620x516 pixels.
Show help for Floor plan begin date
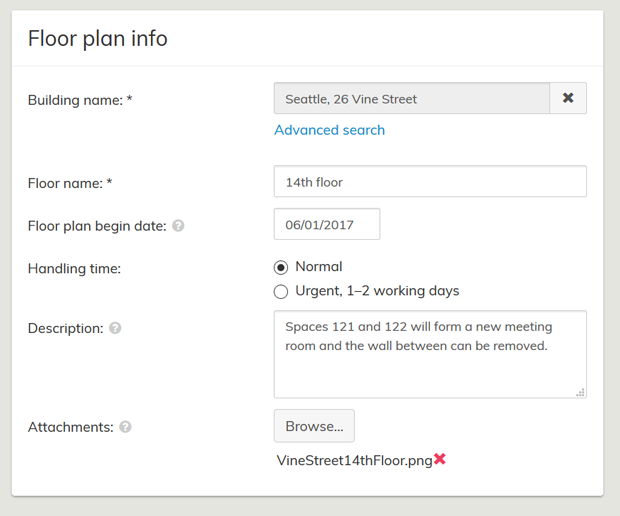click(178, 226)
